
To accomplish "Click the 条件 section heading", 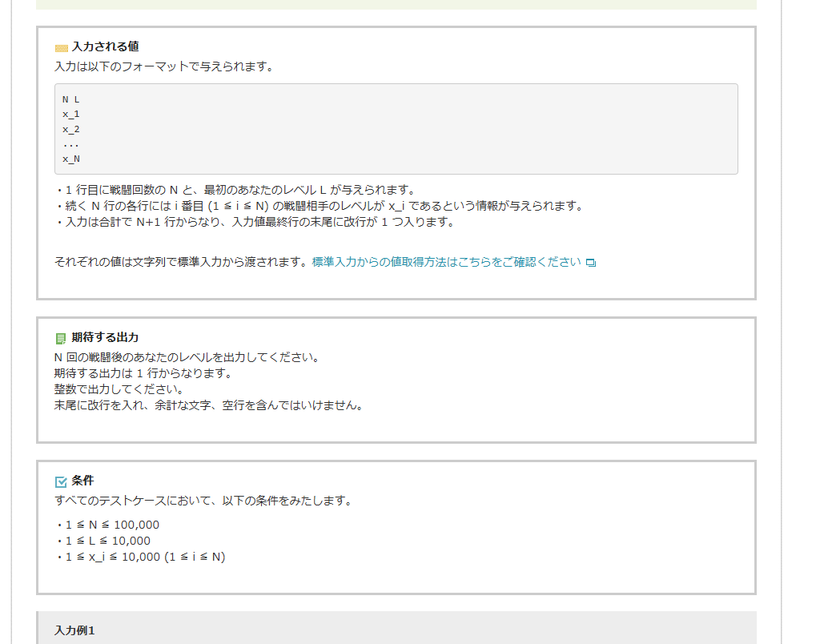I will pos(82,481).
